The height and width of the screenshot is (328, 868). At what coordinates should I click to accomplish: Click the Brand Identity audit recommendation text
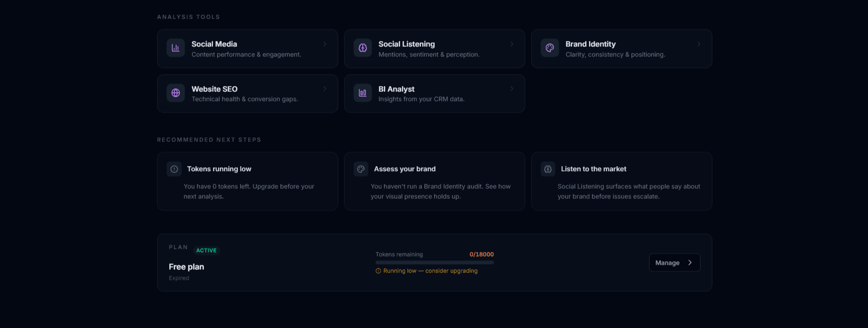tap(441, 192)
